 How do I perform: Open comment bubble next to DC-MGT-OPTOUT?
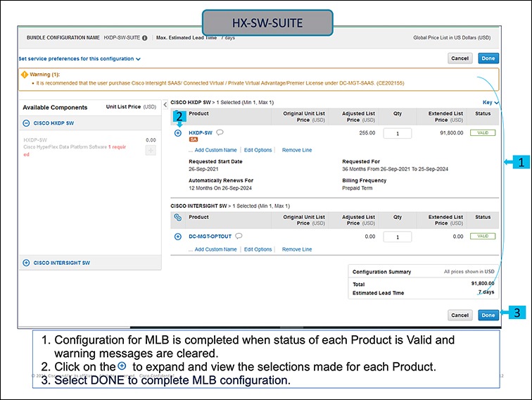tap(239, 236)
